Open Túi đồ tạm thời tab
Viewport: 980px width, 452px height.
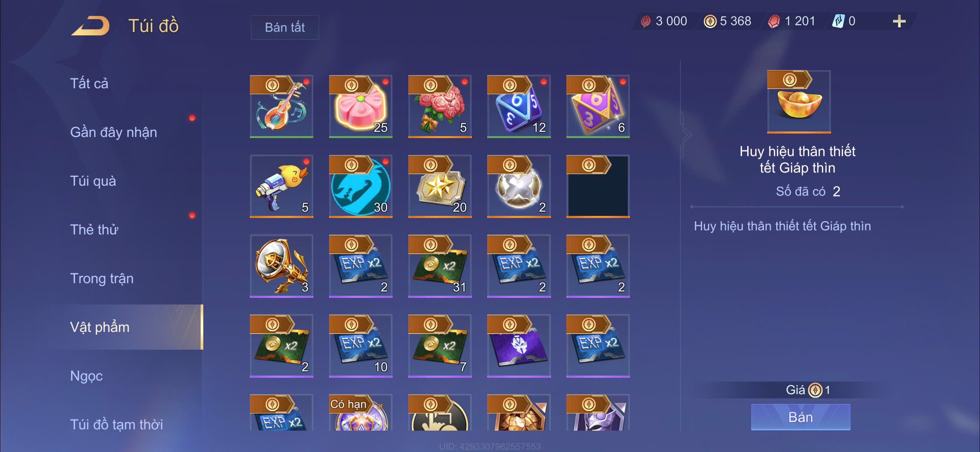coord(116,424)
